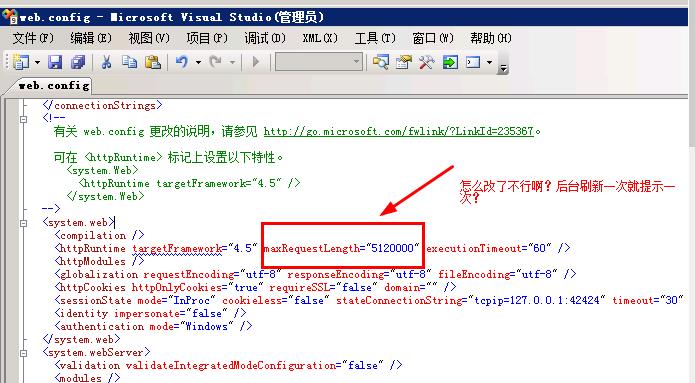The height and width of the screenshot is (383, 695).
Task: Click the Copy toolbar icon
Action: (129, 62)
